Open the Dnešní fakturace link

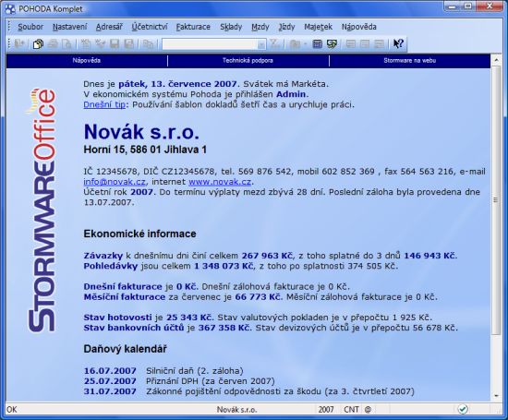click(123, 286)
